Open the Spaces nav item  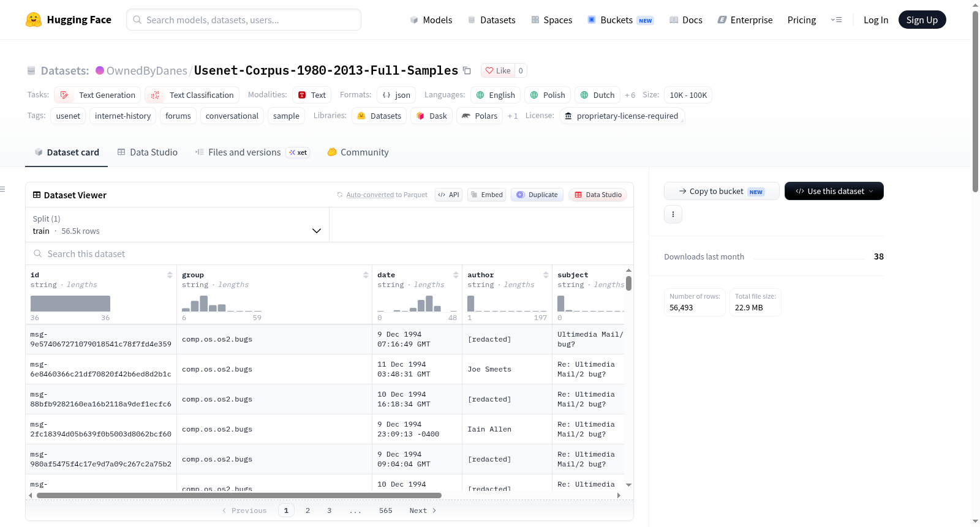coord(551,20)
